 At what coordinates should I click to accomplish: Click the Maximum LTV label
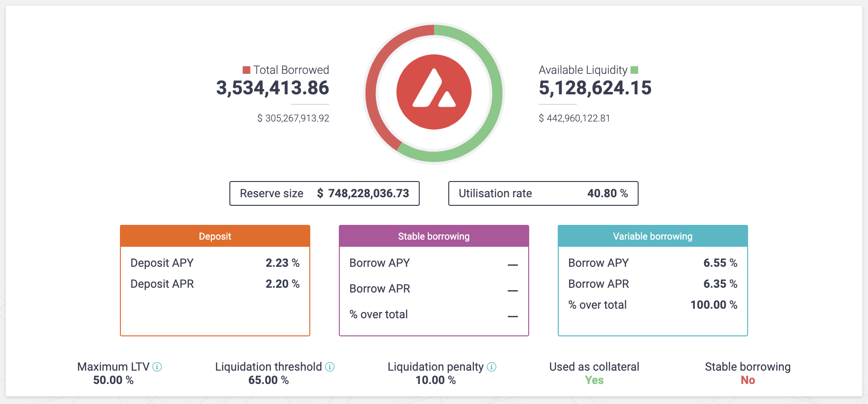pos(113,367)
